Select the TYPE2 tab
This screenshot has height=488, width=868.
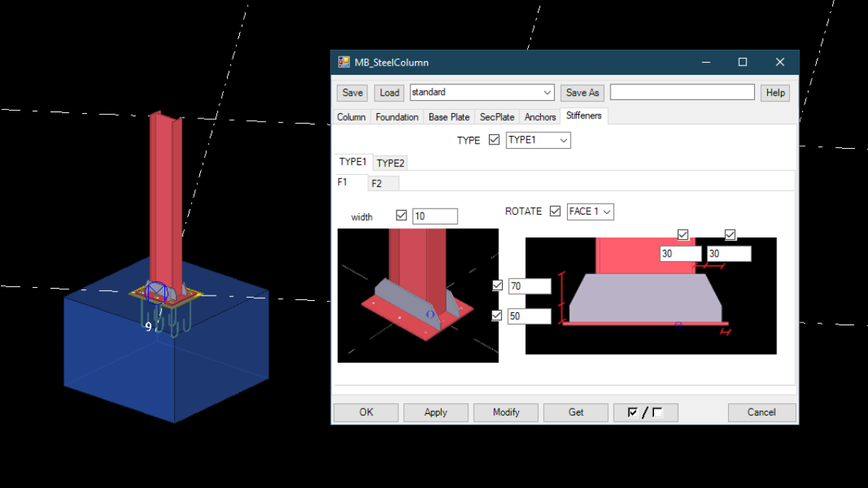click(x=390, y=162)
